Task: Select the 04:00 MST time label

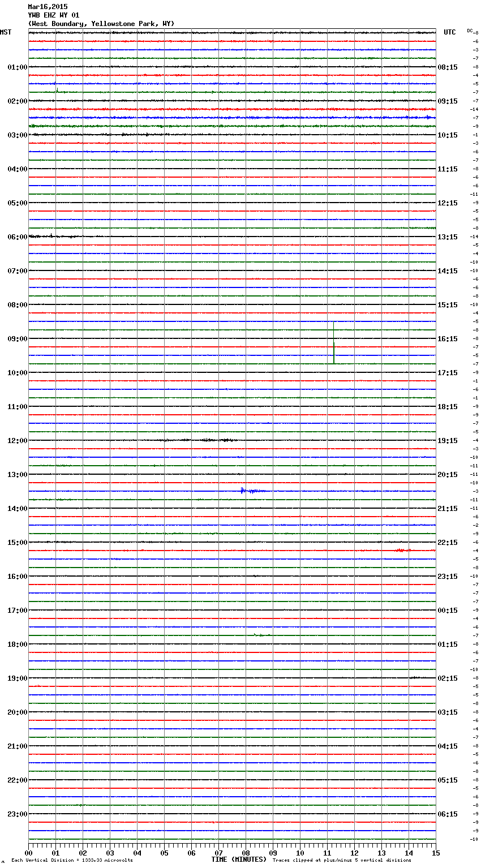Action: (18, 169)
